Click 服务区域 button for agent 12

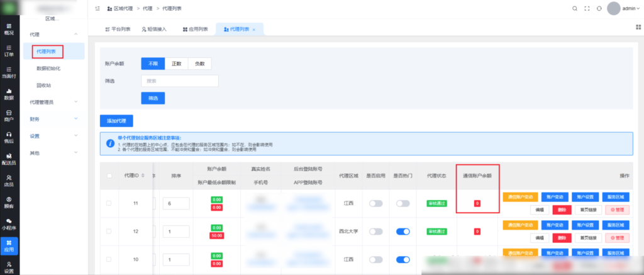[616, 225]
